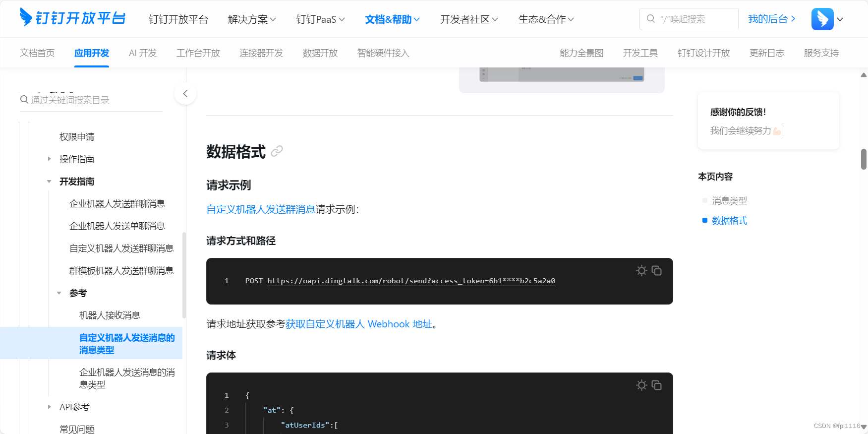Open the 开发者社区 dropdown
The height and width of the screenshot is (434, 868).
469,19
